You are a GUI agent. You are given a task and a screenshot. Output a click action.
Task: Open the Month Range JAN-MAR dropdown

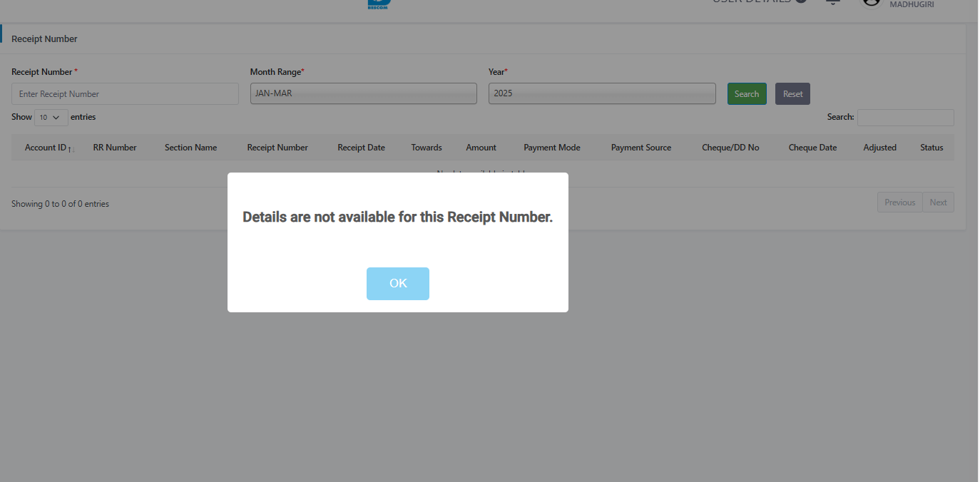pos(363,93)
